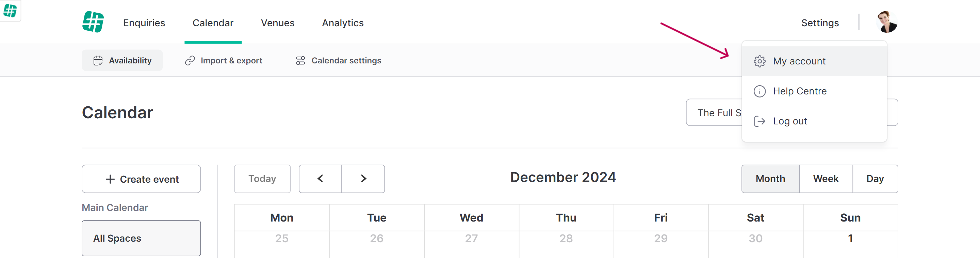Click the Create event button

pos(141,179)
